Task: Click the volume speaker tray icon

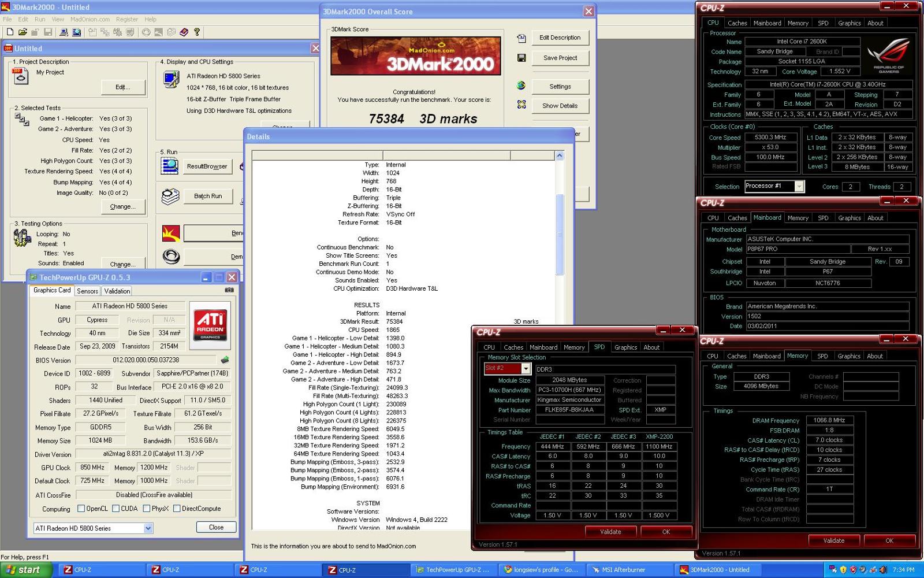Action: point(882,569)
